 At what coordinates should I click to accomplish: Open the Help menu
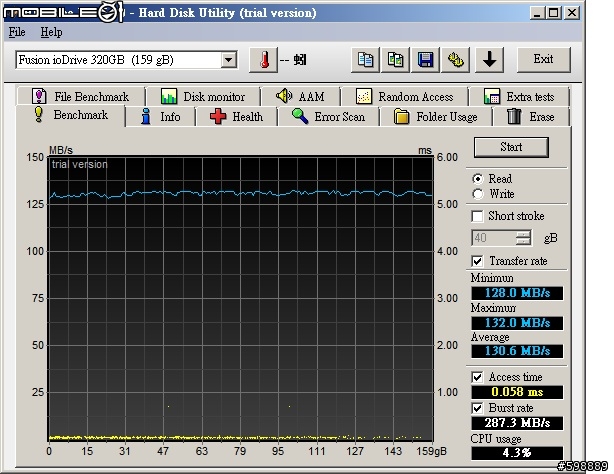pyautogui.click(x=51, y=32)
